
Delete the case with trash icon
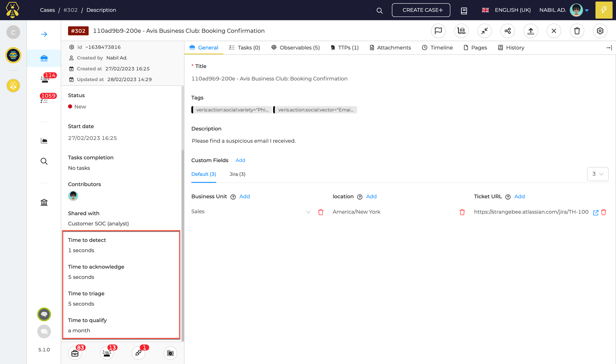pos(577,31)
